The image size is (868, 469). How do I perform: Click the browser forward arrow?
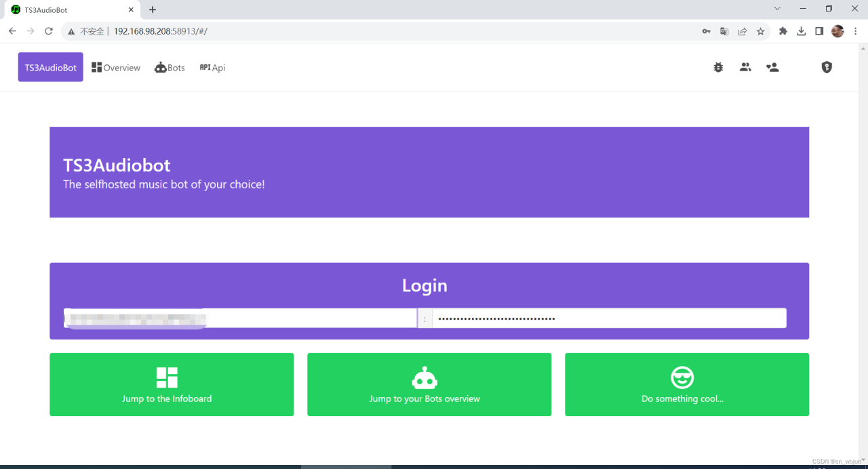[x=31, y=31]
